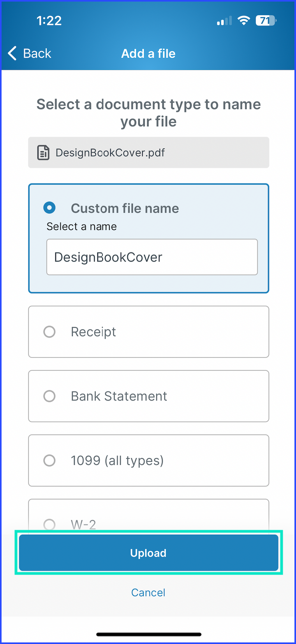Click the PDF document file icon

(x=43, y=153)
